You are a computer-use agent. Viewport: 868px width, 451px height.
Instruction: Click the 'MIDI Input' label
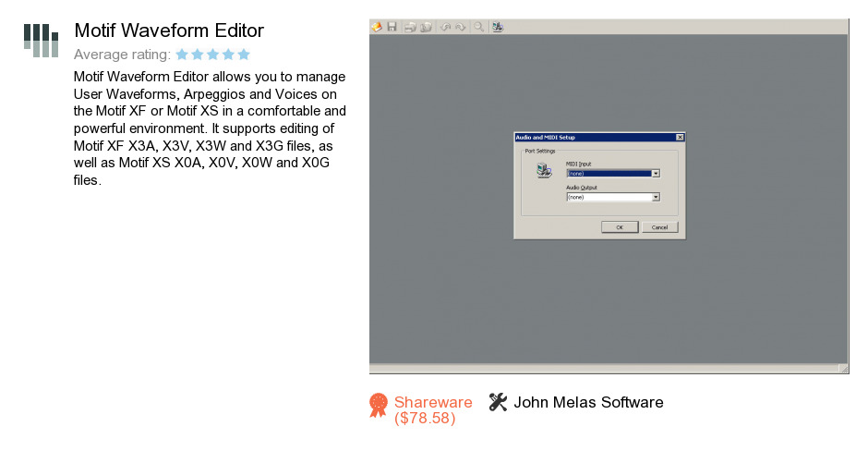[578, 164]
